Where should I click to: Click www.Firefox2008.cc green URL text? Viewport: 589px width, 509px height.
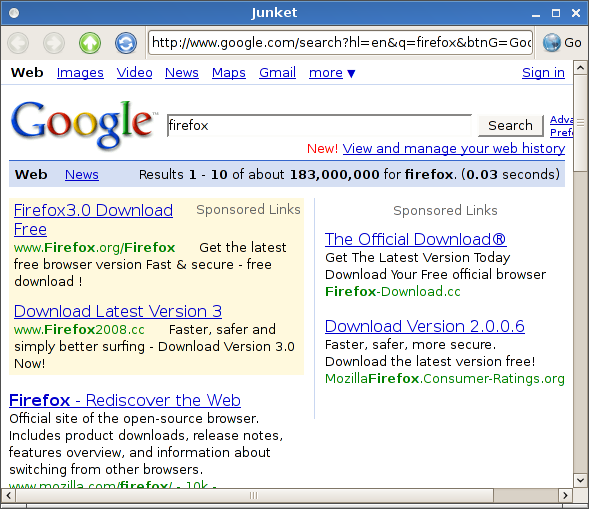79,329
